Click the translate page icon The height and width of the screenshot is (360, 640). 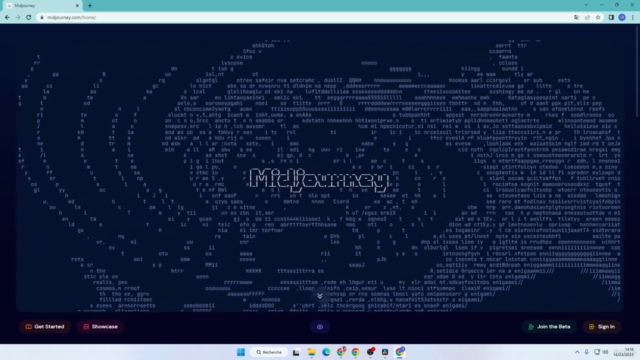[576, 18]
